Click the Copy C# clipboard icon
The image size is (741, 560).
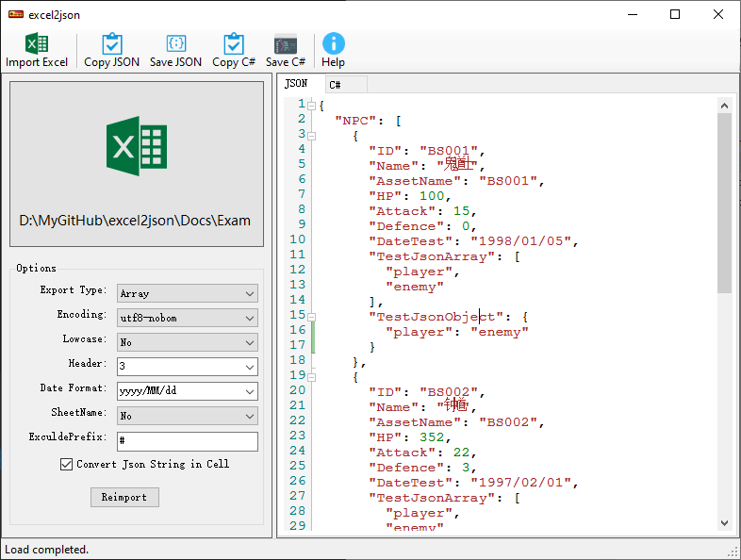234,44
